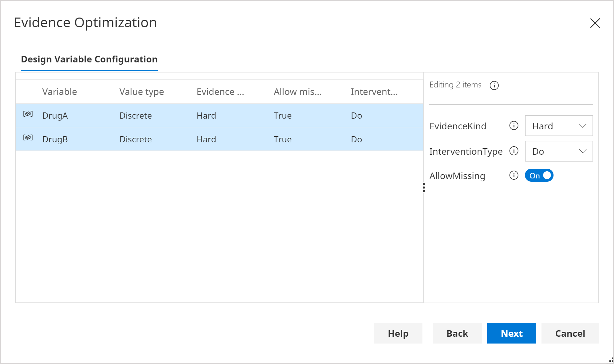Sort by the Variable column header
The image size is (614, 364).
(60, 92)
